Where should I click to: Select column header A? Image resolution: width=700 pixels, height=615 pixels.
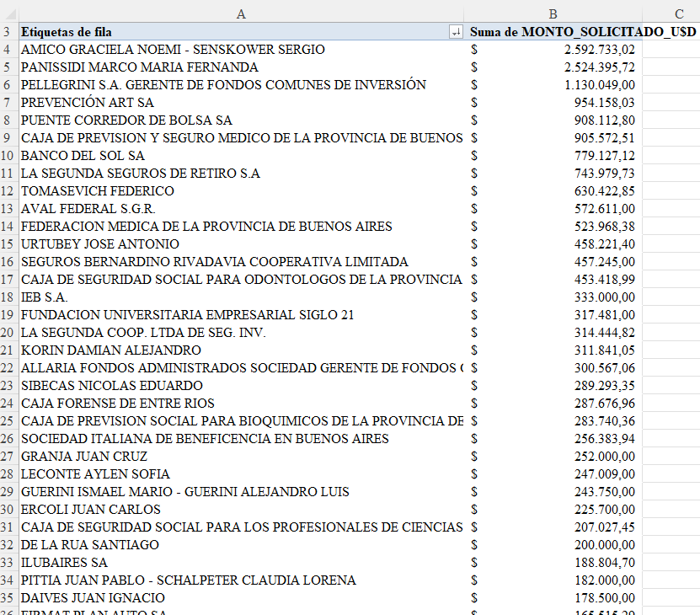point(241,13)
